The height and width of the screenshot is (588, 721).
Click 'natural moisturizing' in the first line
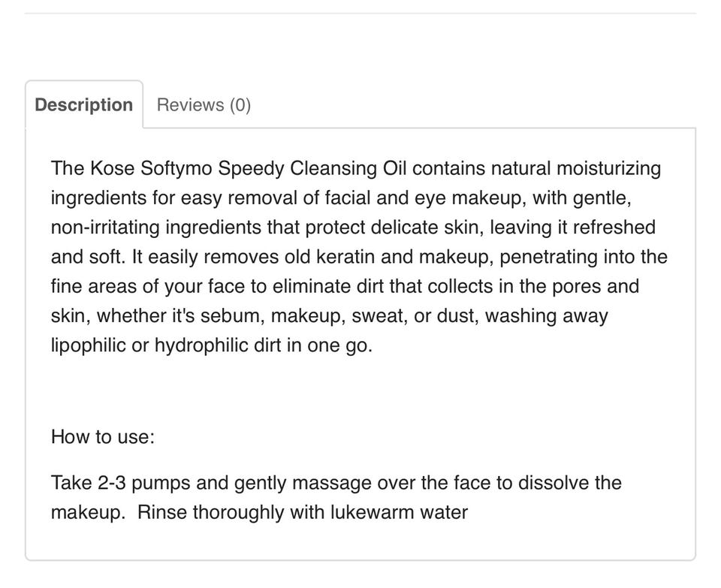[x=576, y=168]
